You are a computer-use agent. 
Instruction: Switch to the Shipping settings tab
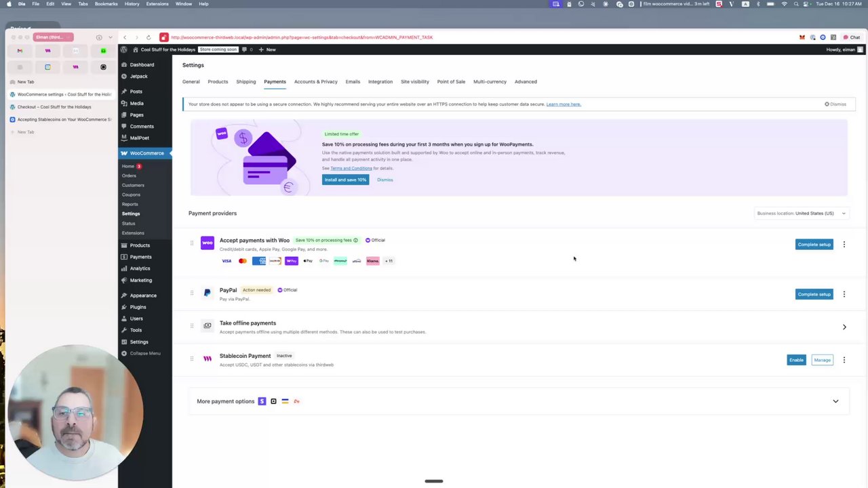click(x=245, y=81)
